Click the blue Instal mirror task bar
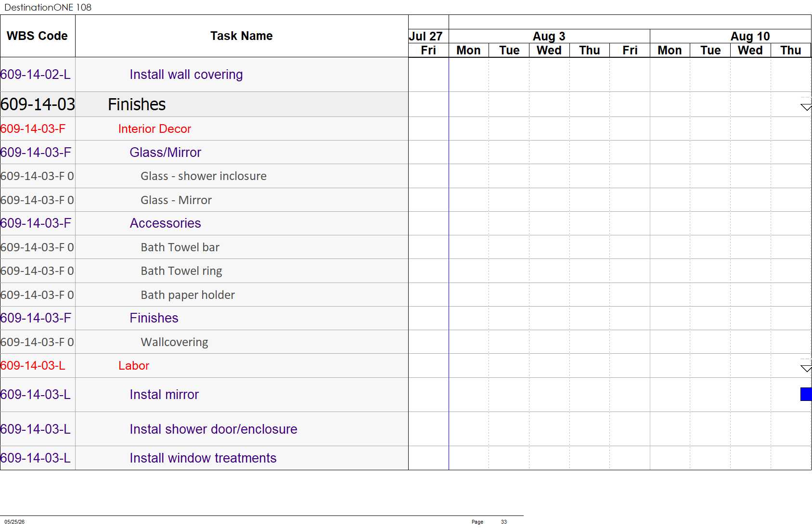Viewport: 812px width, 528px height. point(806,394)
